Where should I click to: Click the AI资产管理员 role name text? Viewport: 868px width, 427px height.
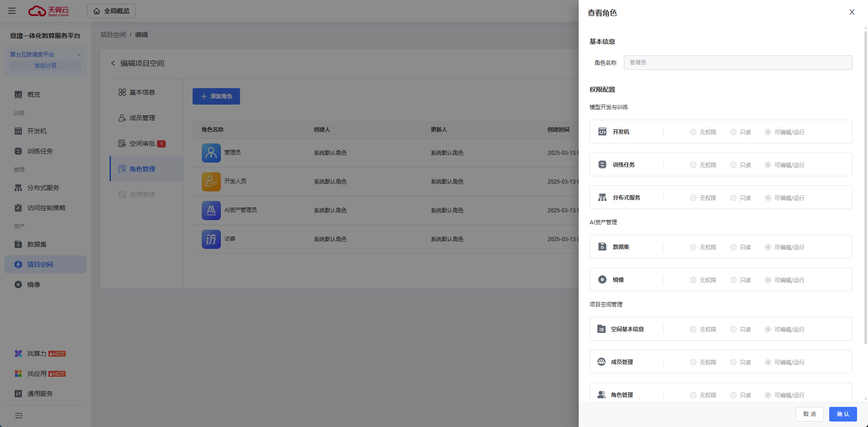(241, 210)
